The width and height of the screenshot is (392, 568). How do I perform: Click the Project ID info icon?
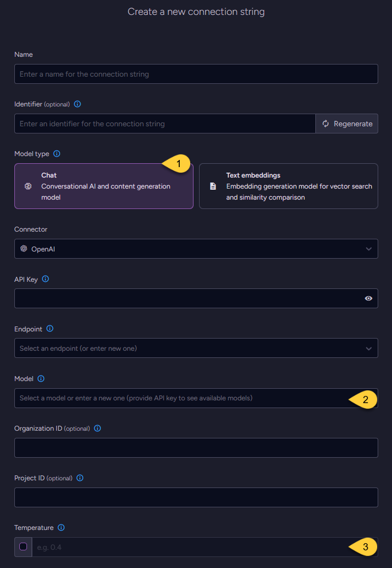click(79, 478)
